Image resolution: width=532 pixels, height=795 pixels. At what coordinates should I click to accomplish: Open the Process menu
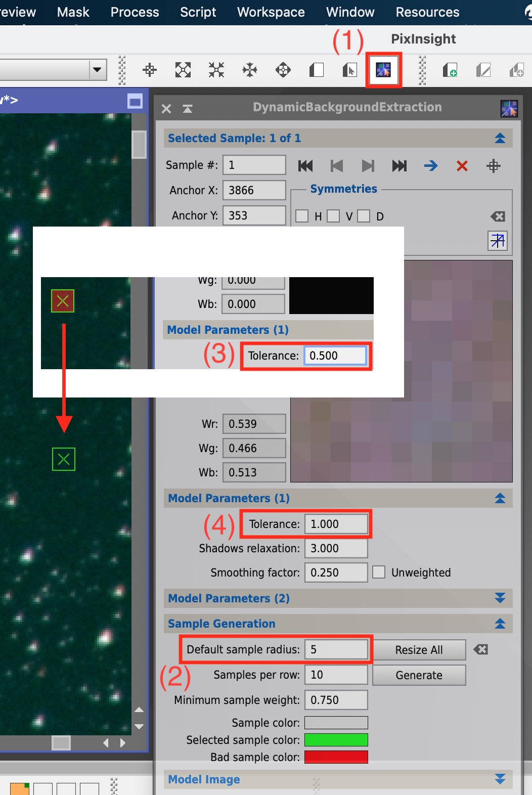[x=135, y=12]
